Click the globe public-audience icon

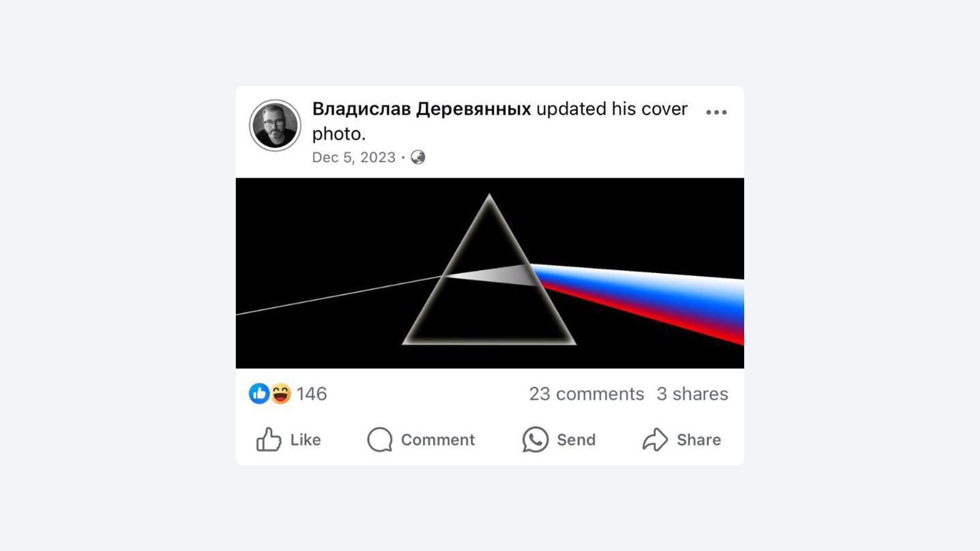(418, 157)
